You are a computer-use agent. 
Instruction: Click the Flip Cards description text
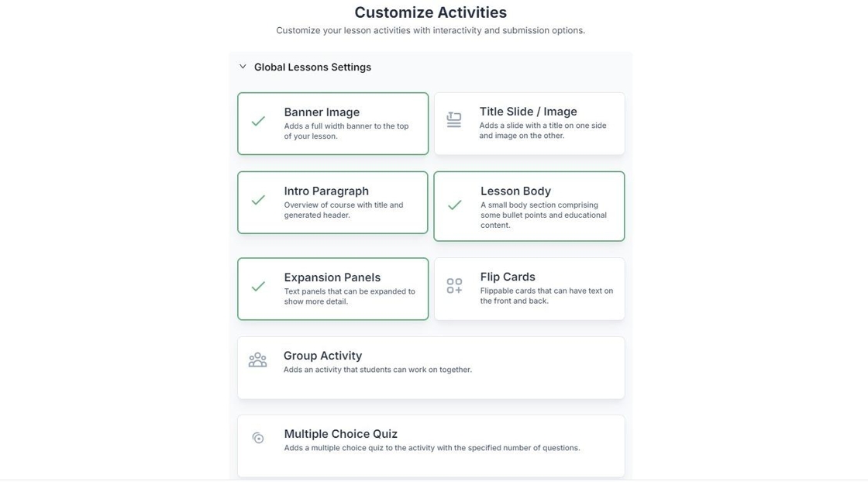[x=546, y=296]
